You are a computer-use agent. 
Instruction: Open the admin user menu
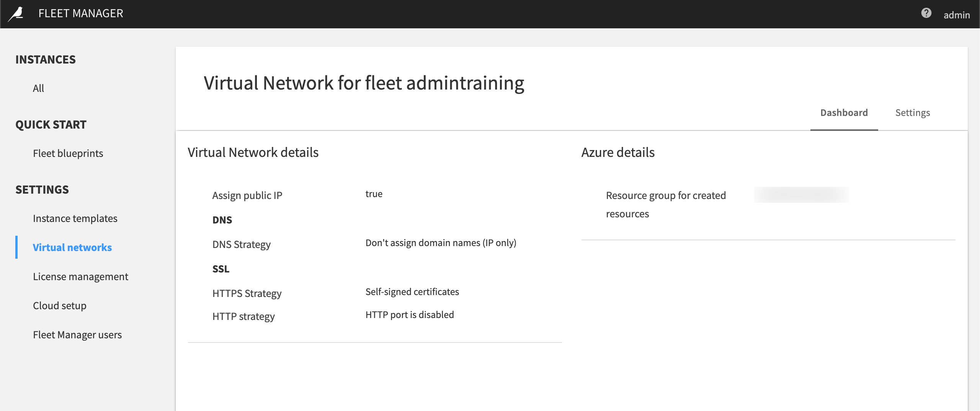point(956,15)
